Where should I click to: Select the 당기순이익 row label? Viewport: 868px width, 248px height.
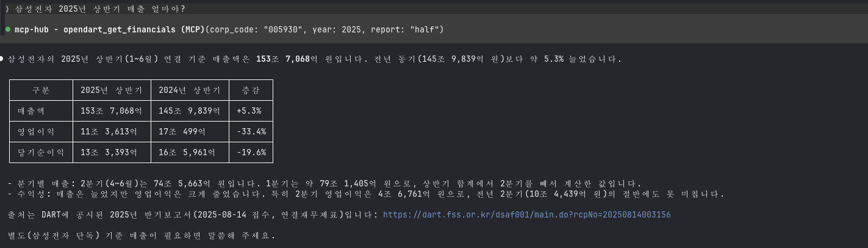point(41,153)
